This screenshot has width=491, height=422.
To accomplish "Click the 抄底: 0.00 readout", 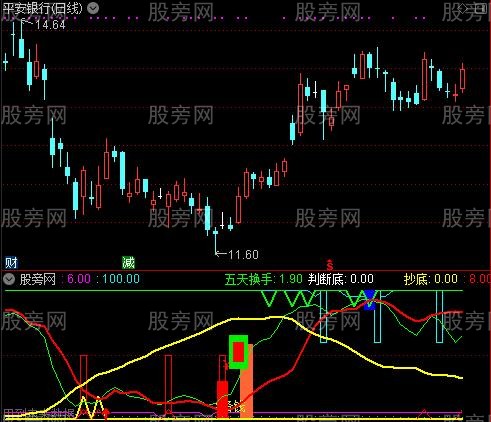I will 430,279.
